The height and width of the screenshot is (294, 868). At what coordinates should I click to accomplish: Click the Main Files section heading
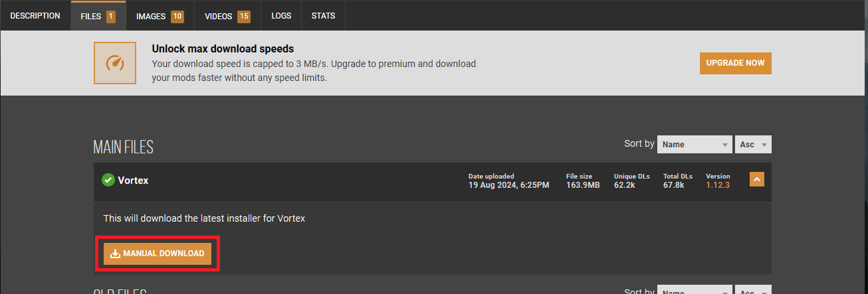tap(124, 147)
